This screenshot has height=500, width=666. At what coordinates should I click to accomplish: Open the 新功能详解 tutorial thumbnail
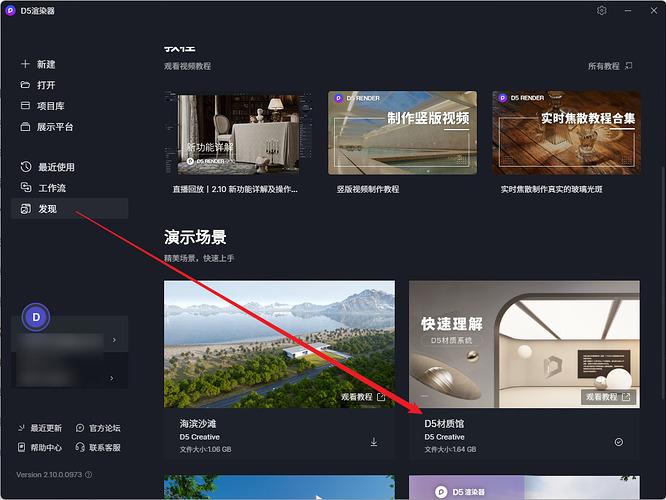click(x=238, y=133)
